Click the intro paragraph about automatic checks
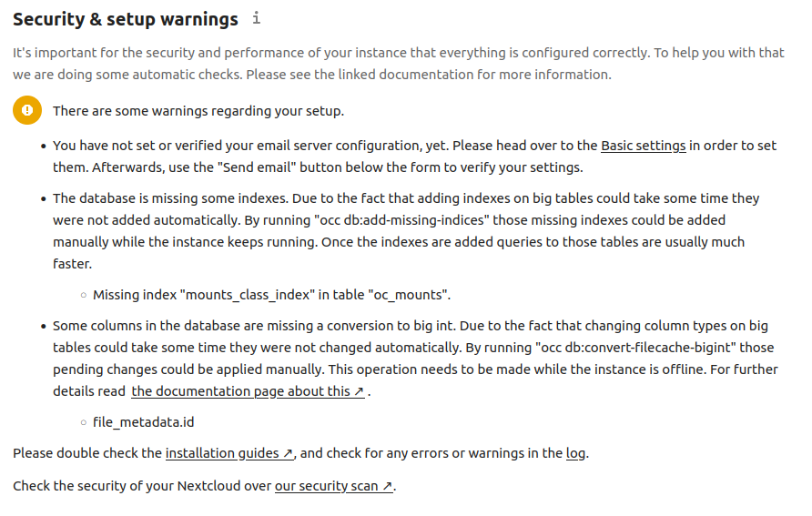Screen dimensions: 812x516 [399, 64]
